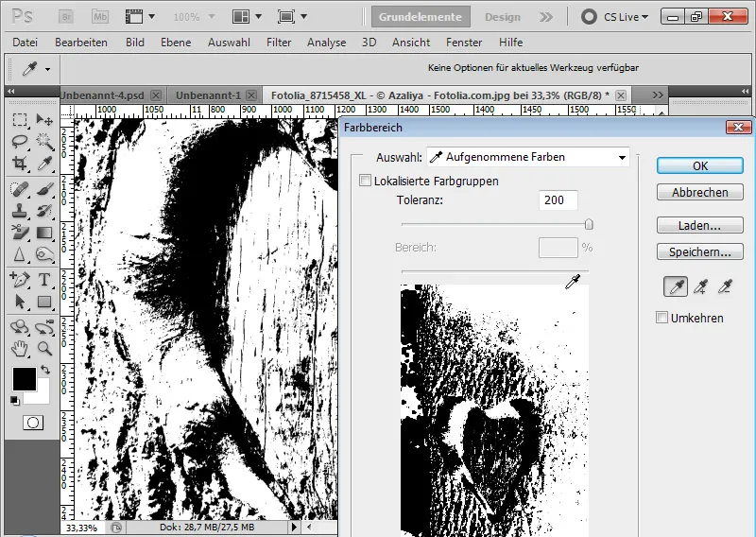The width and height of the screenshot is (756, 537).
Task: Launch Mini Bridge from top bar
Action: pos(100,17)
